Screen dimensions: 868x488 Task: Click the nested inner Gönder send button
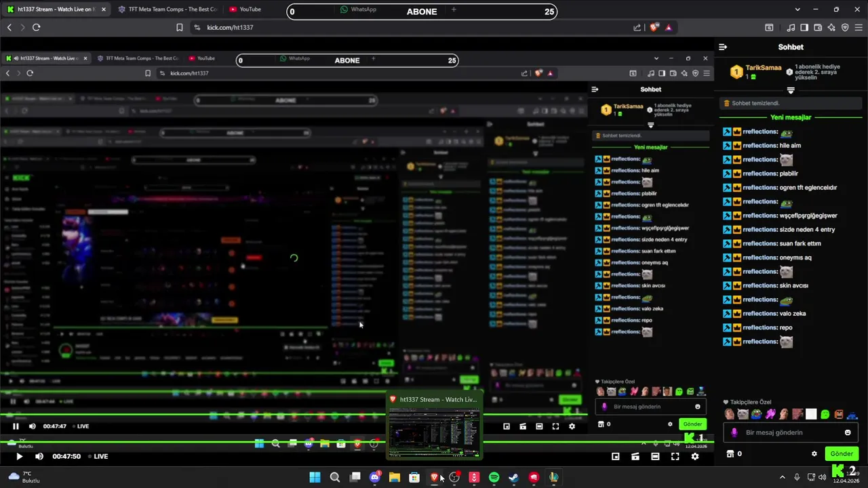pos(692,424)
